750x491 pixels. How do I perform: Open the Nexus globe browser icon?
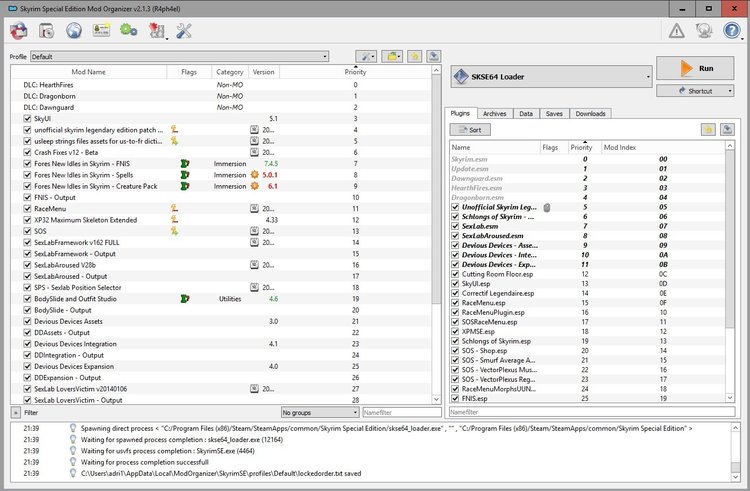74,31
